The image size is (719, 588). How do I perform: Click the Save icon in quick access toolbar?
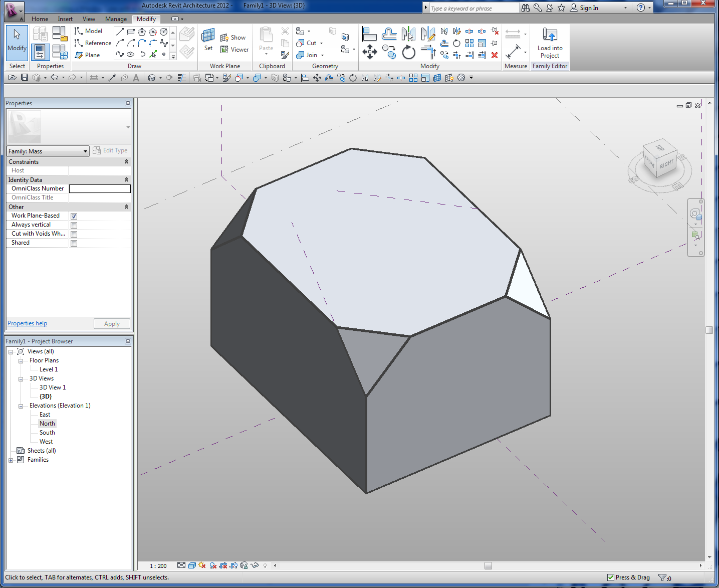pos(24,78)
